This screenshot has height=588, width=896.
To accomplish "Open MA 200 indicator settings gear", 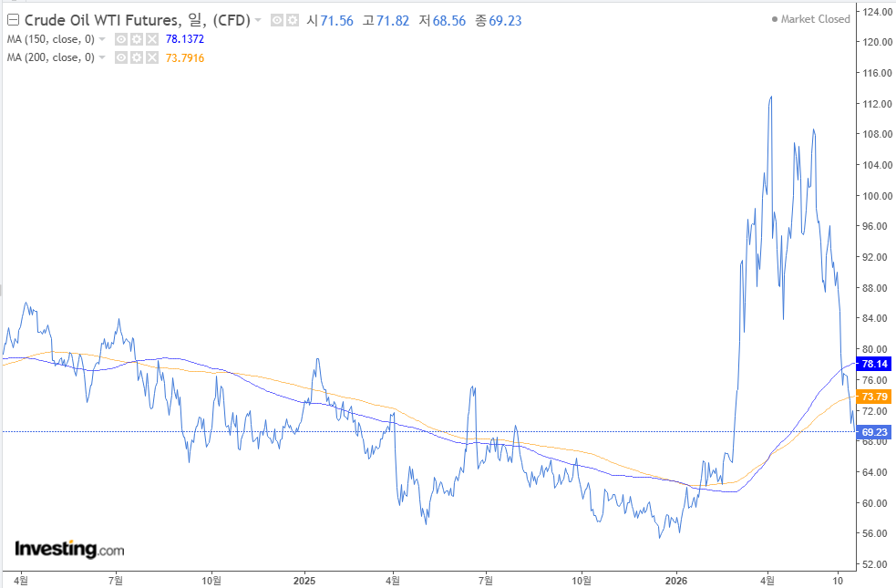I will [x=137, y=57].
